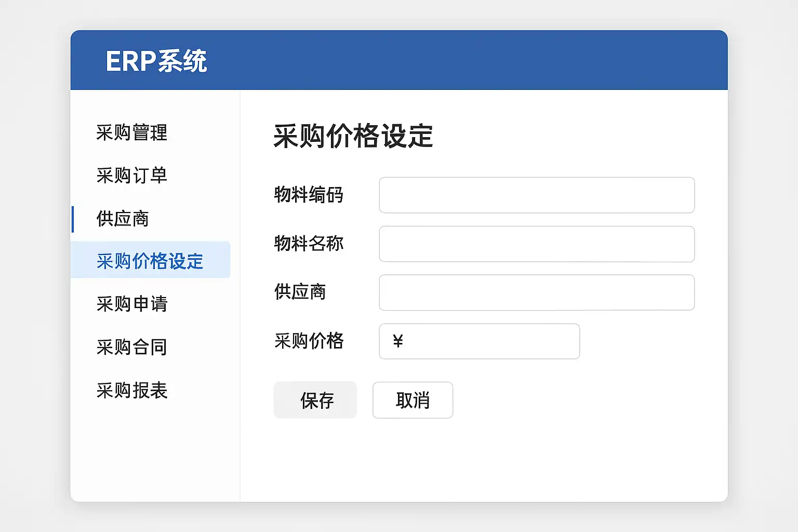Click the 采购价格设定 page heading

point(353,137)
